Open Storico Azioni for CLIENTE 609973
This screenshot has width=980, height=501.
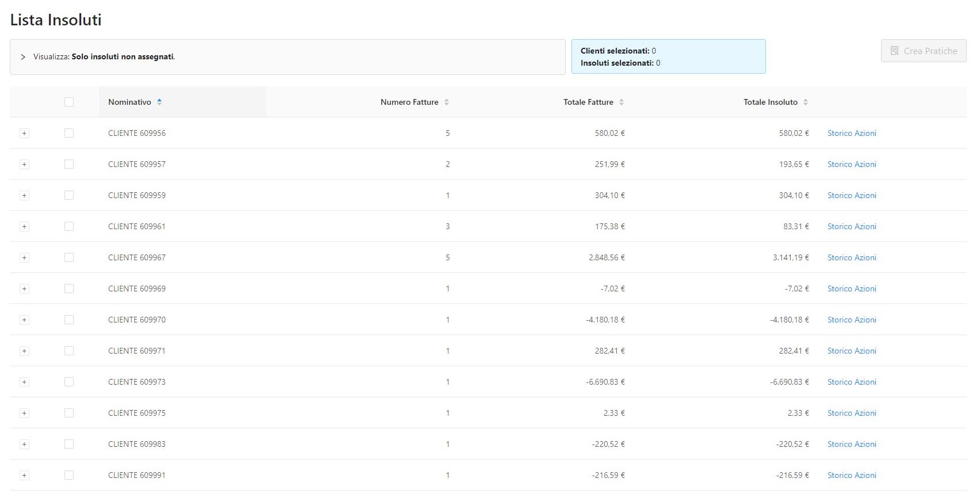click(x=852, y=382)
